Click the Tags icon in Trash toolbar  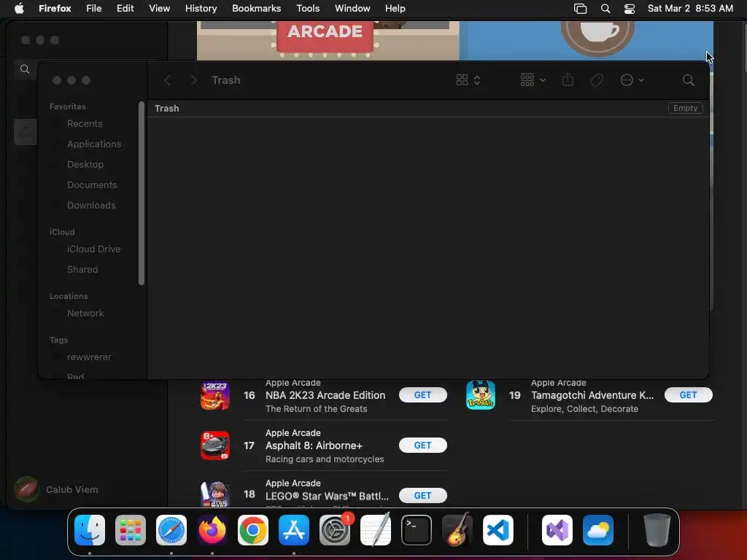coord(596,80)
